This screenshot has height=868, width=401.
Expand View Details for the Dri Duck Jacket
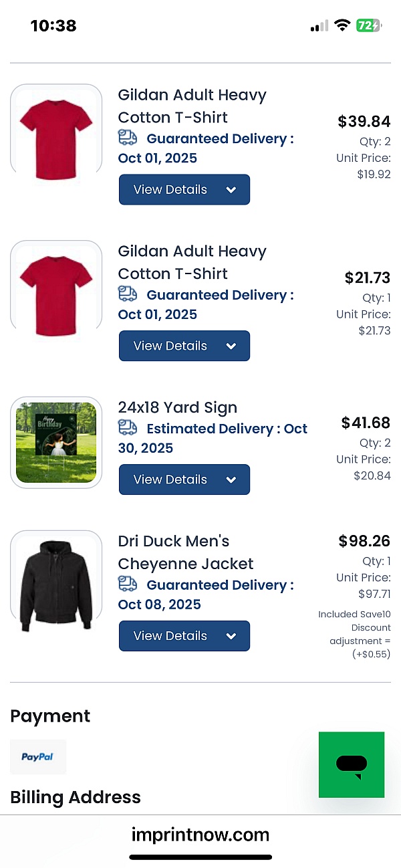(x=184, y=636)
